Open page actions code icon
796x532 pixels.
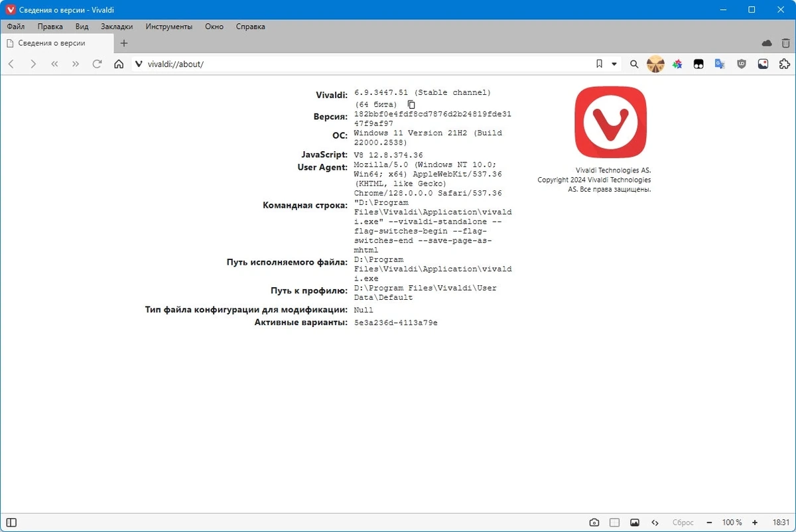[x=655, y=522]
